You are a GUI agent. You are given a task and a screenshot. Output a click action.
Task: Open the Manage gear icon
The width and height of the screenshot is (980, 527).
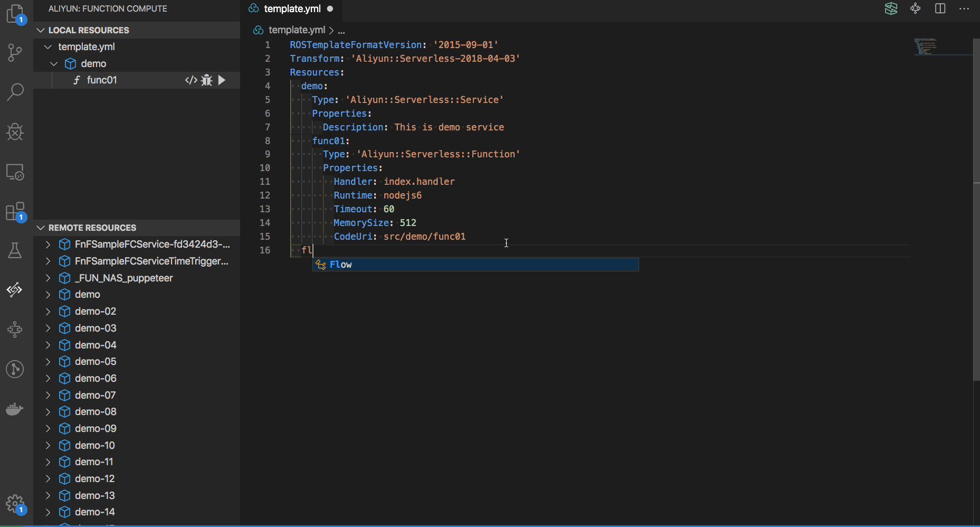[x=15, y=504]
